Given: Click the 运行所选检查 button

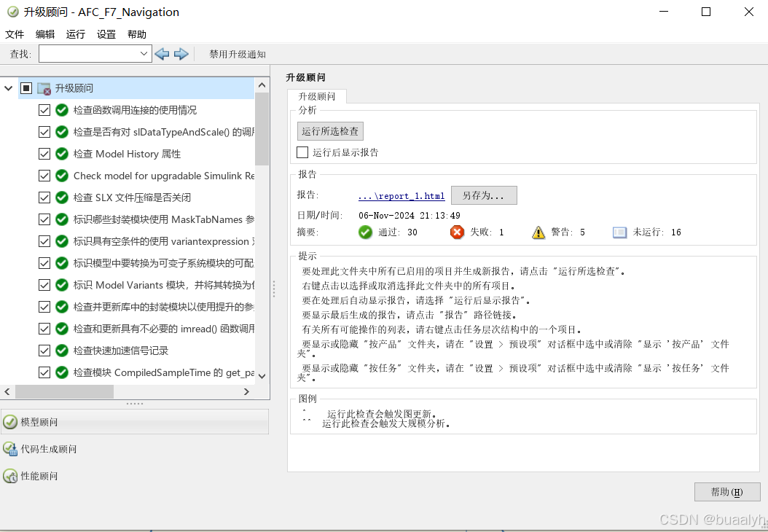Looking at the screenshot, I should (x=330, y=131).
